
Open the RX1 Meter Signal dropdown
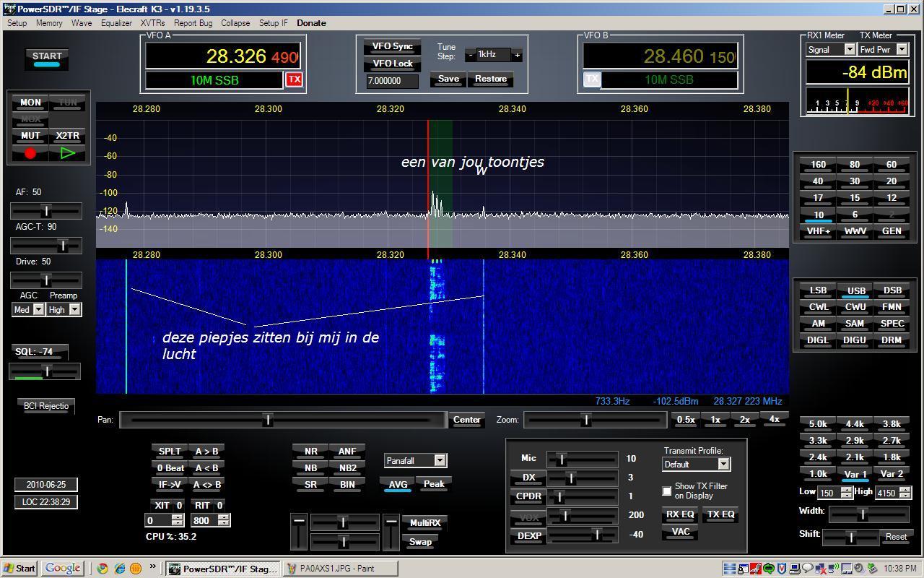830,49
